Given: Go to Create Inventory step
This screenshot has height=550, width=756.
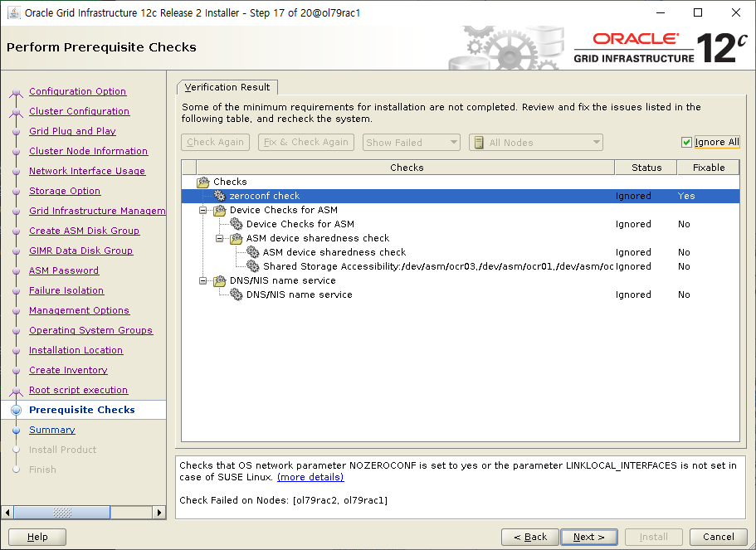Looking at the screenshot, I should pyautogui.click(x=68, y=370).
